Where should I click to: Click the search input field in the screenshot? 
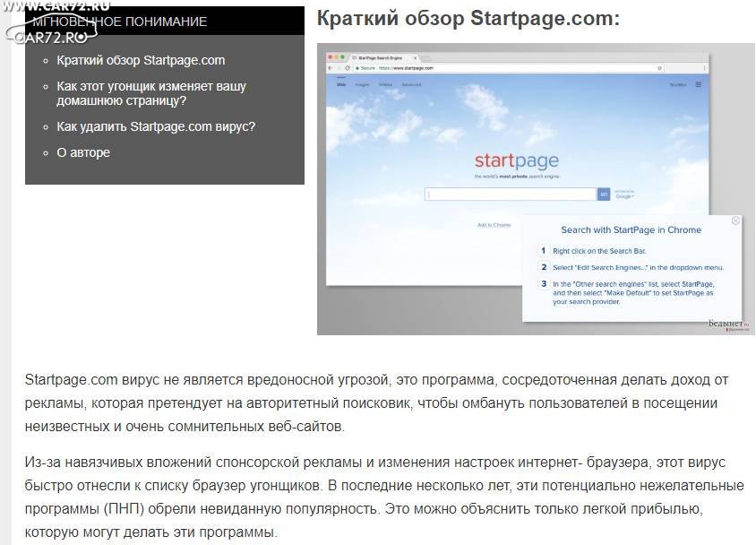point(510,195)
